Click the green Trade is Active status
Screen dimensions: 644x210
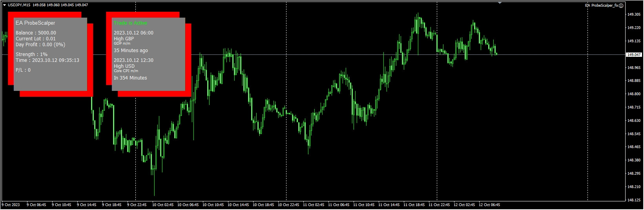coord(130,23)
